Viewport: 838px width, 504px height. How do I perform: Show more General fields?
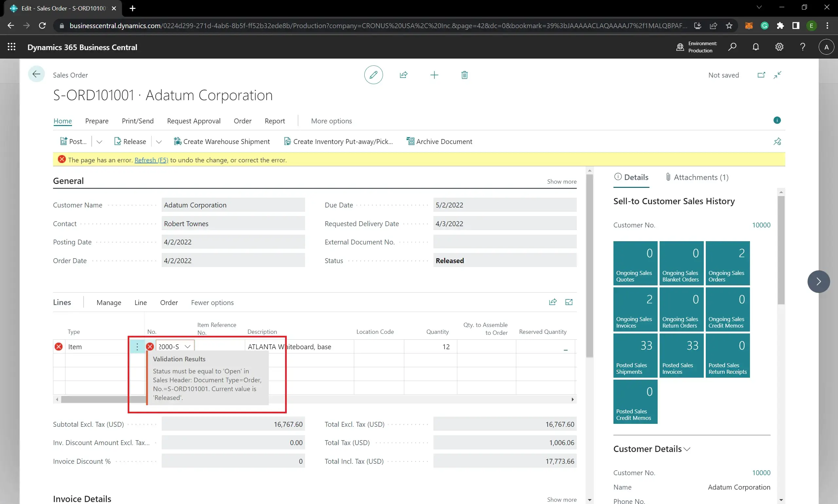561,181
